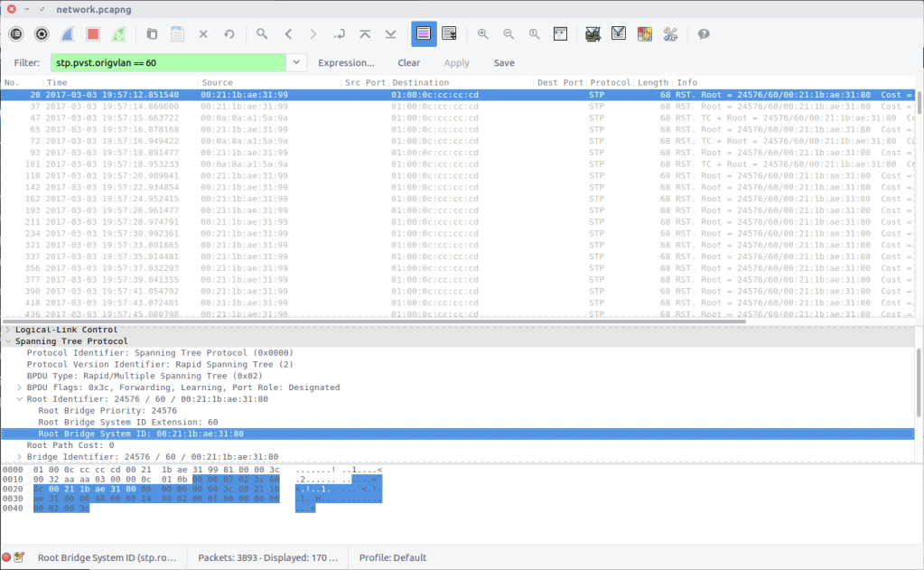
Task: Open the capture options gear icon
Action: click(x=42, y=33)
